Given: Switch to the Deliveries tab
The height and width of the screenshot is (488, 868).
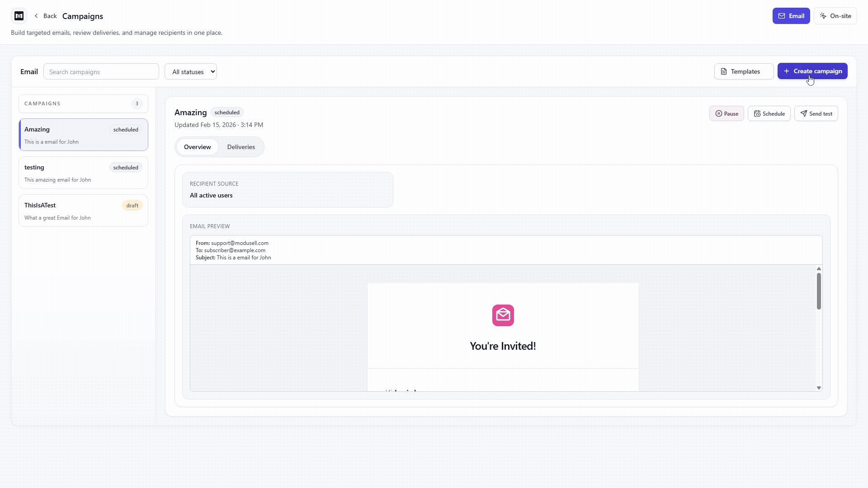Looking at the screenshot, I should coord(241,147).
